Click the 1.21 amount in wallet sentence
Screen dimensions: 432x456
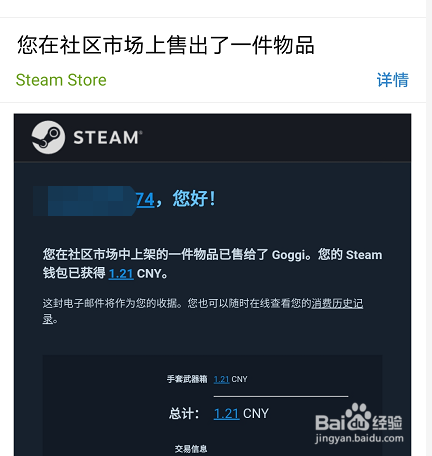(x=121, y=274)
